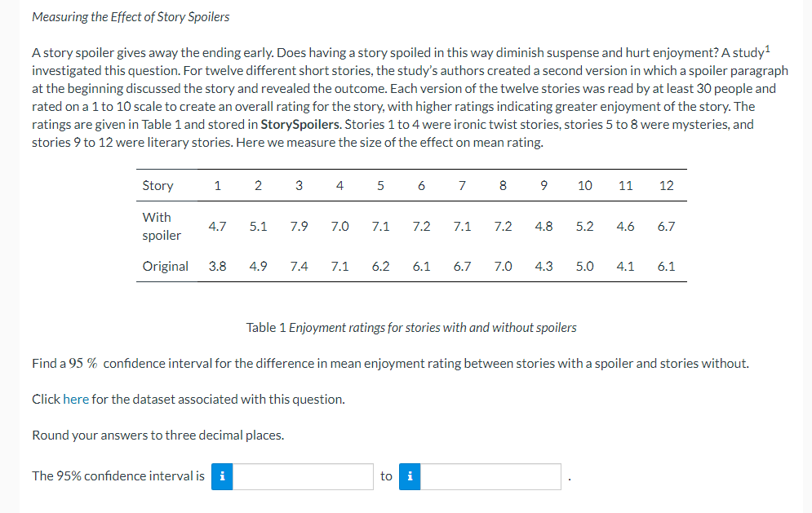The width and height of the screenshot is (812, 513).
Task: Click the 'Story' header in Table 1
Action: [x=158, y=185]
